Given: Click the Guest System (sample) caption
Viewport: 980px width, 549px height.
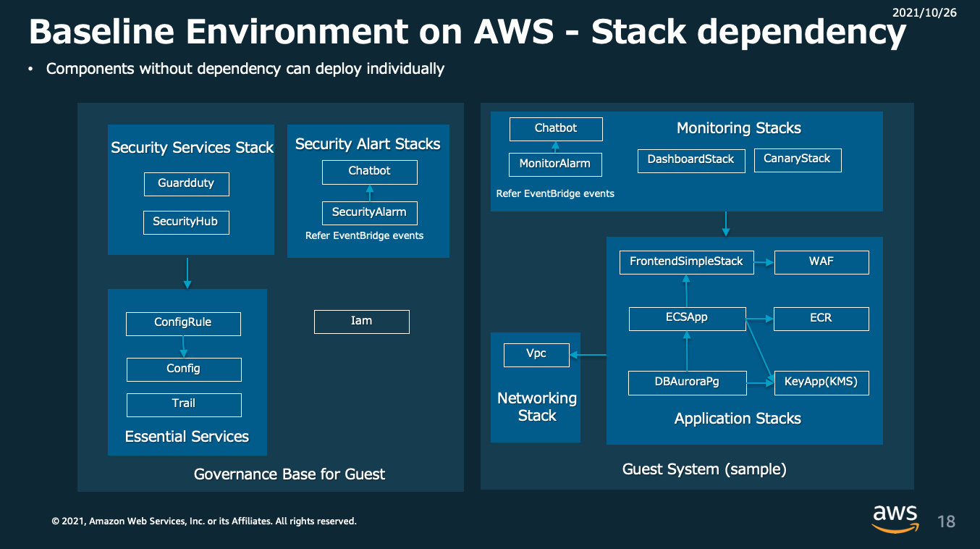Looking at the screenshot, I should point(704,469).
